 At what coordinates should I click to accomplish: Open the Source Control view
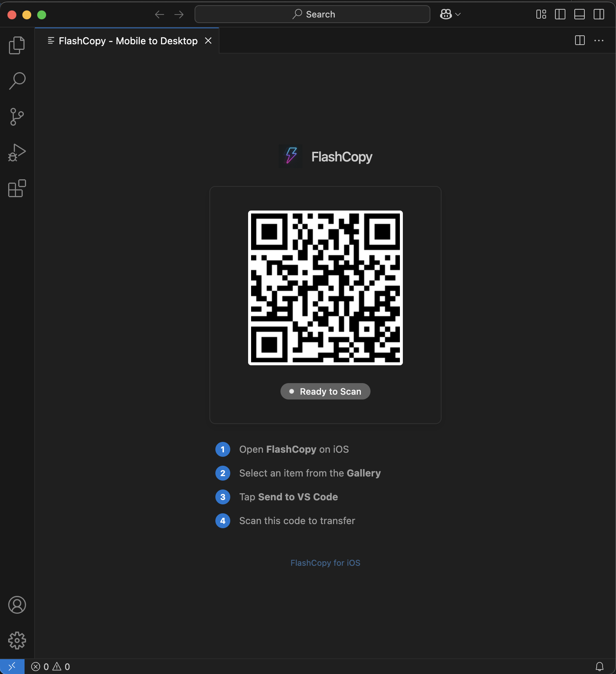pyautogui.click(x=17, y=117)
